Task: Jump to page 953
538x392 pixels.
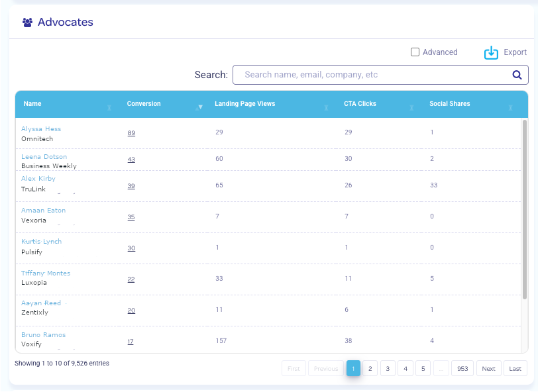Action: pyautogui.click(x=462, y=369)
